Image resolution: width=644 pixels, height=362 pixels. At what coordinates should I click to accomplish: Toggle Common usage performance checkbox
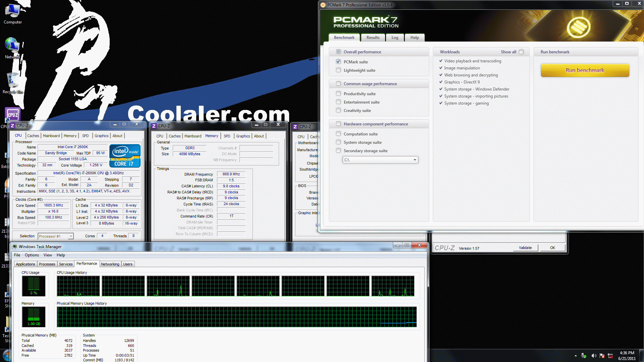338,83
